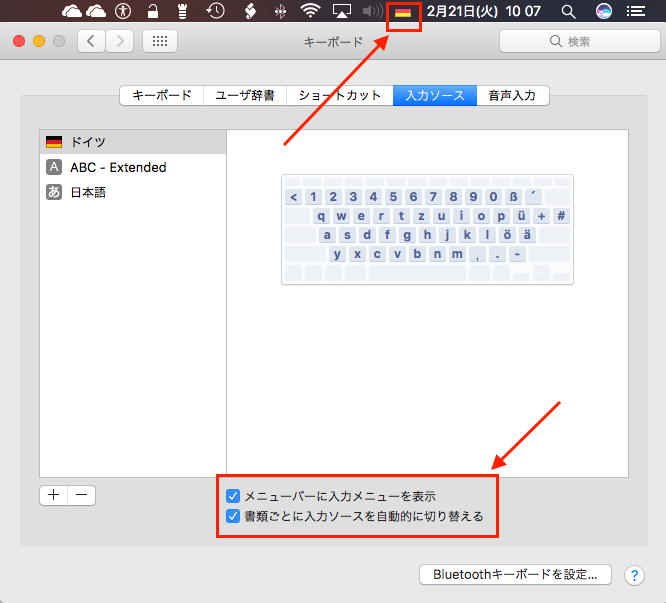Open Spotlight search magnifier in menu bar
The width and height of the screenshot is (666, 603).
(x=568, y=11)
